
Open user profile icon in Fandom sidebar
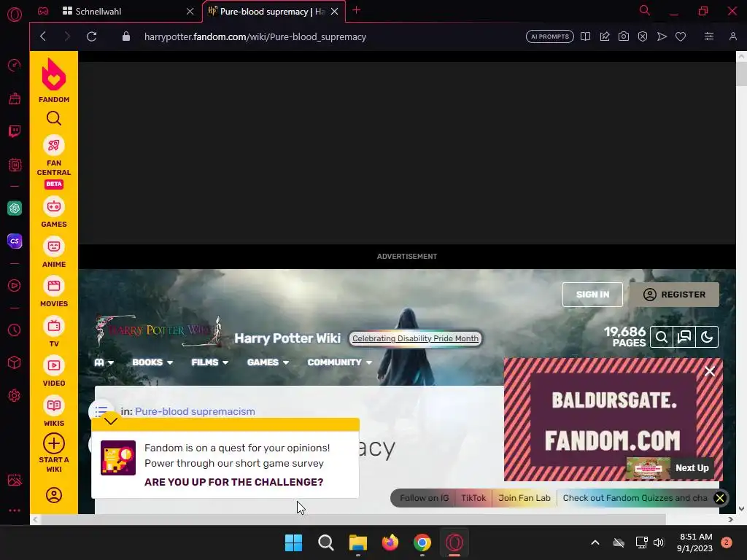pos(54,495)
